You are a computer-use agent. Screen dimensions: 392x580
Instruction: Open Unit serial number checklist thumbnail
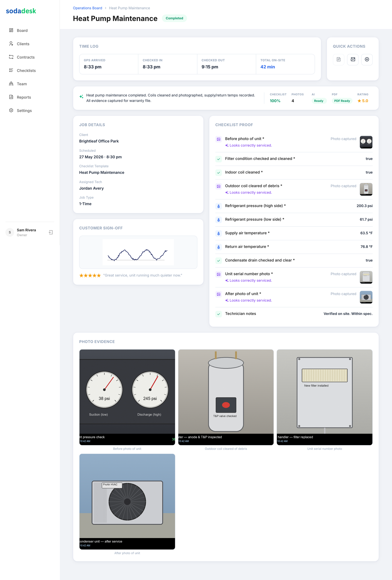[x=366, y=277]
